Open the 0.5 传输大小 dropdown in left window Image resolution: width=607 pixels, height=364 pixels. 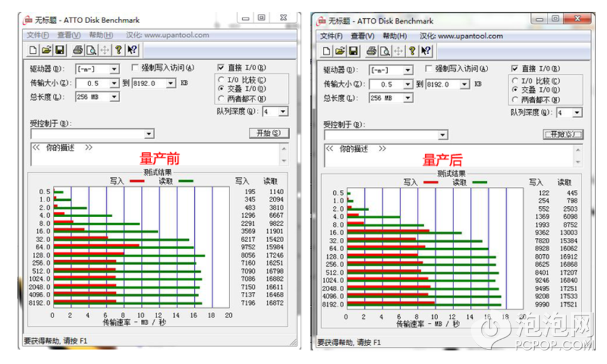pos(114,83)
